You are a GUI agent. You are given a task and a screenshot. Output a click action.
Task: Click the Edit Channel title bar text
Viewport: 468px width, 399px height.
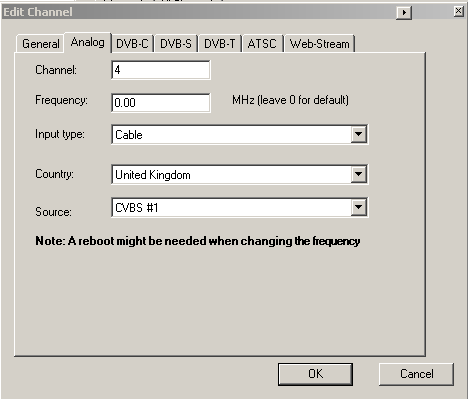[x=38, y=12]
